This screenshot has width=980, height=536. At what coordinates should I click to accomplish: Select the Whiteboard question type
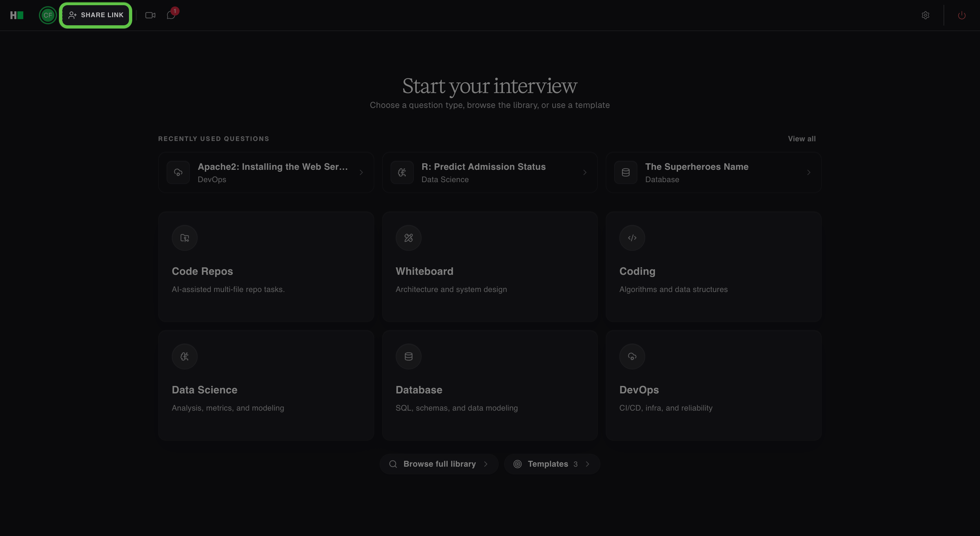pyautogui.click(x=490, y=267)
